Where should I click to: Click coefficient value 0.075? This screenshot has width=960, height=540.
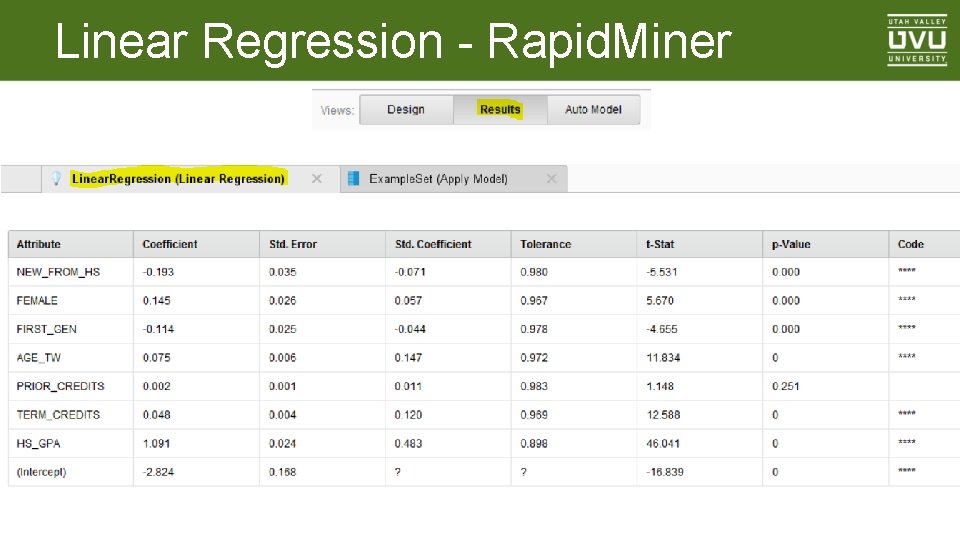pyautogui.click(x=157, y=358)
